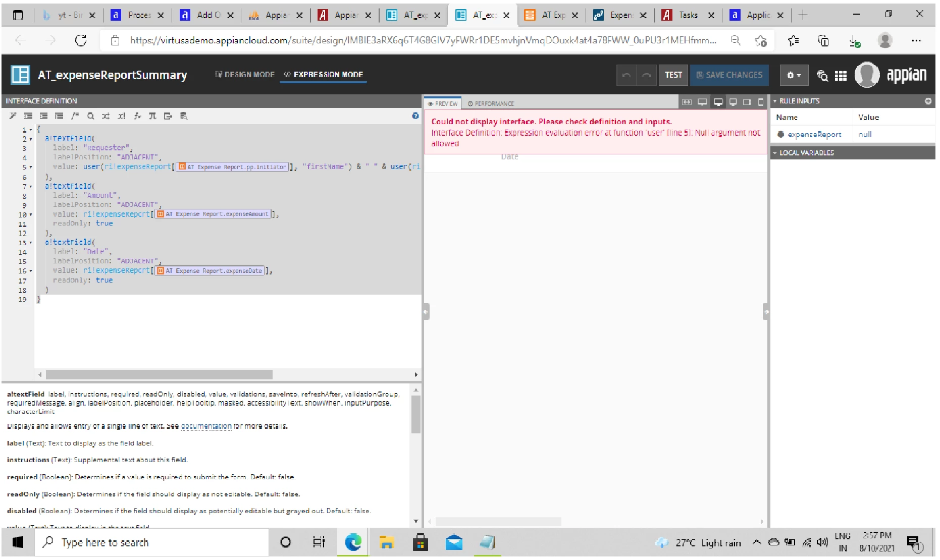Viewport: 940px width, 560px height.
Task: Select the tablet landscape preview icon
Action: tap(747, 102)
